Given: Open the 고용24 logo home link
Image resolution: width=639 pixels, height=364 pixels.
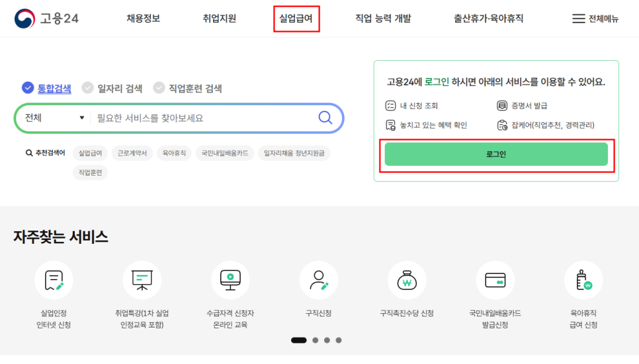Looking at the screenshot, I should coord(46,18).
